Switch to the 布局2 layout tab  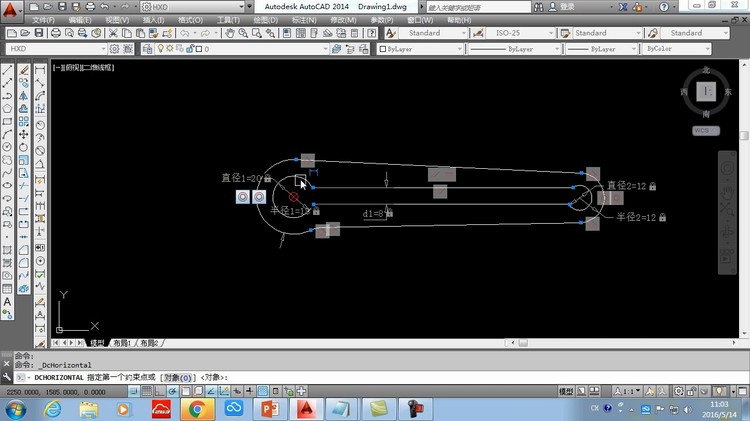(149, 343)
